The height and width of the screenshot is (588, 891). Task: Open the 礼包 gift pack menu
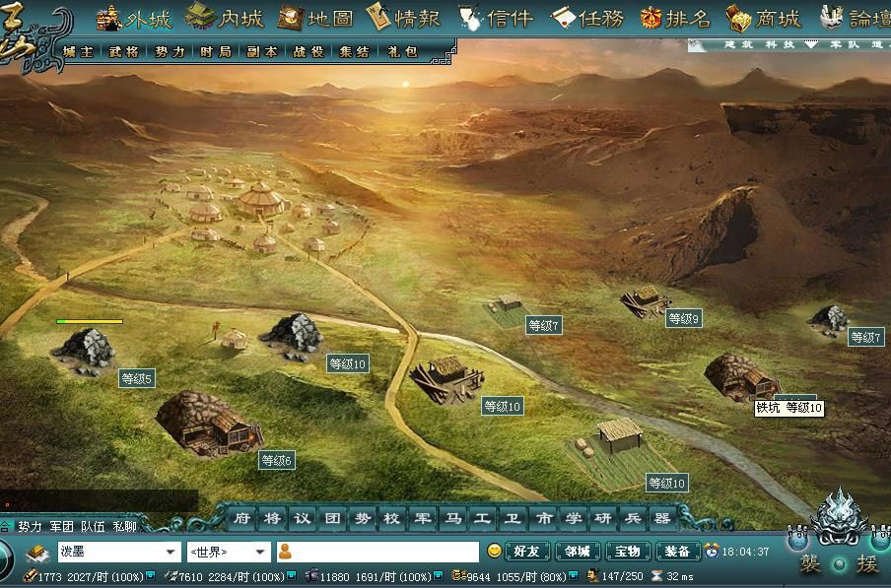click(402, 51)
